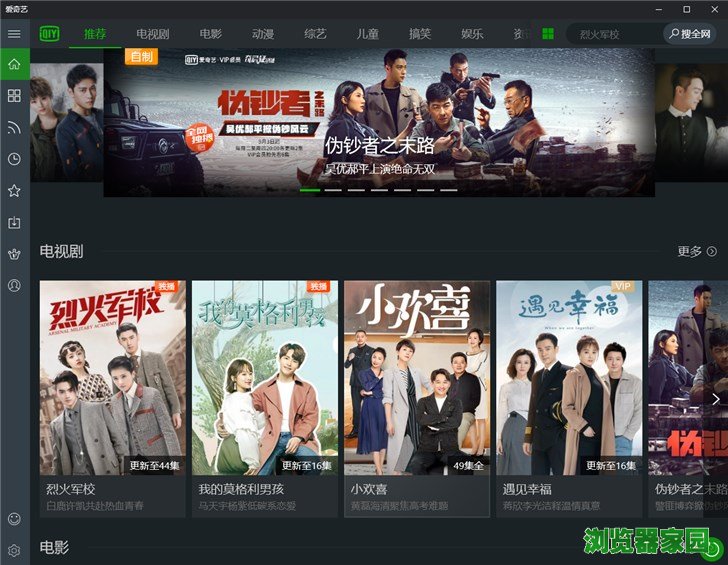Show next dramas with right arrow
Image resolution: width=728 pixels, height=565 pixels.
[x=715, y=399]
